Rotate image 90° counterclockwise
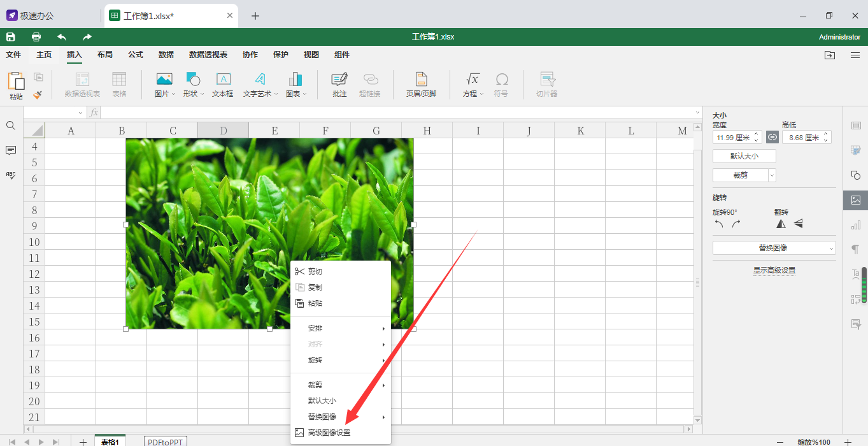 click(719, 224)
